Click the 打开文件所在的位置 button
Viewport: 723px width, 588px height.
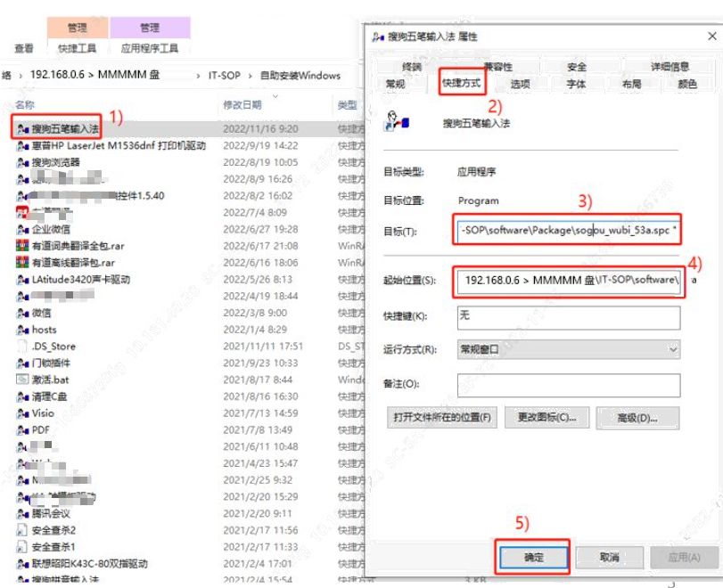coord(443,417)
